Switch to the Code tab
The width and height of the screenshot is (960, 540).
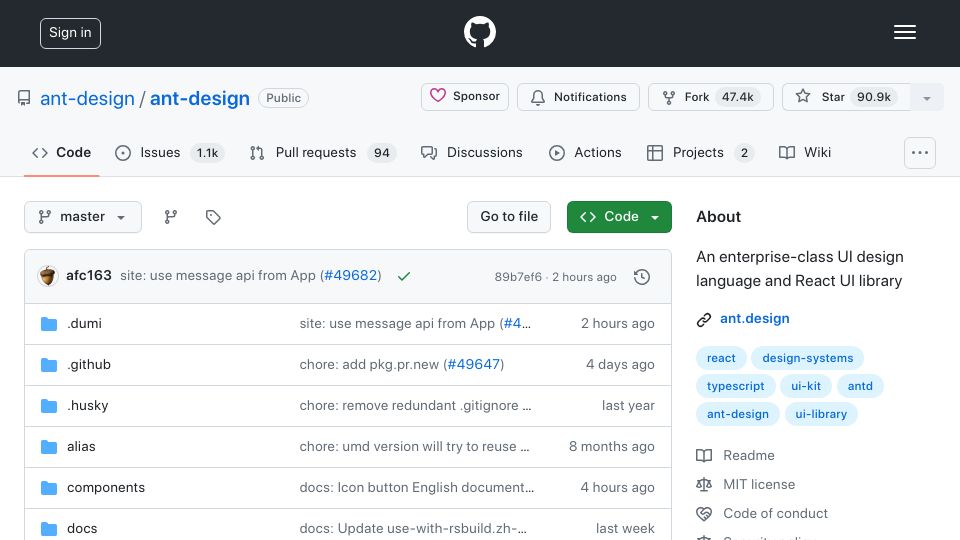pos(61,152)
